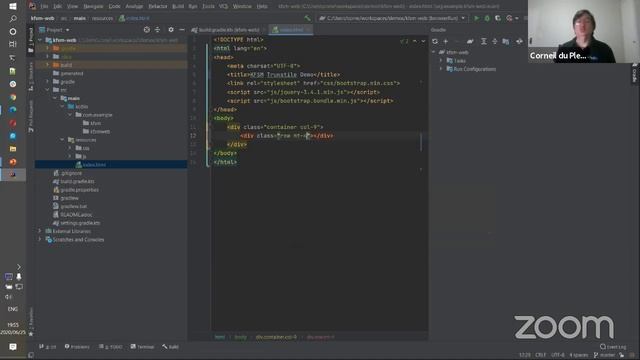Toggle Gradle offline mode icon
640x360 pixels.
click(519, 41)
